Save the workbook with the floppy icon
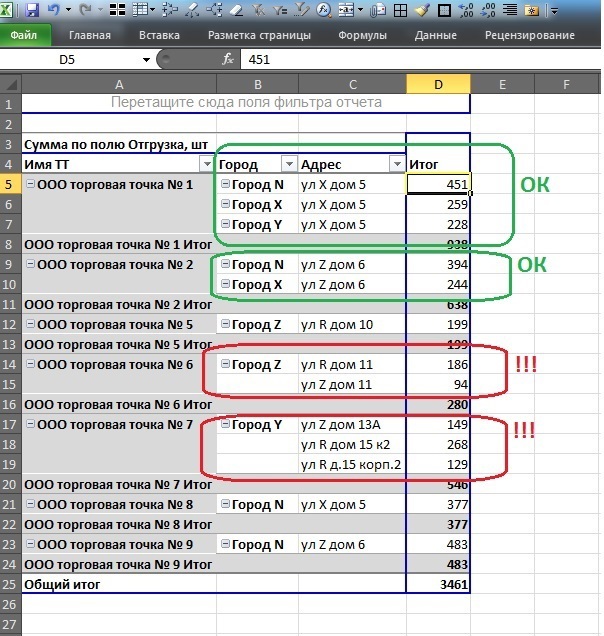 [x=31, y=9]
